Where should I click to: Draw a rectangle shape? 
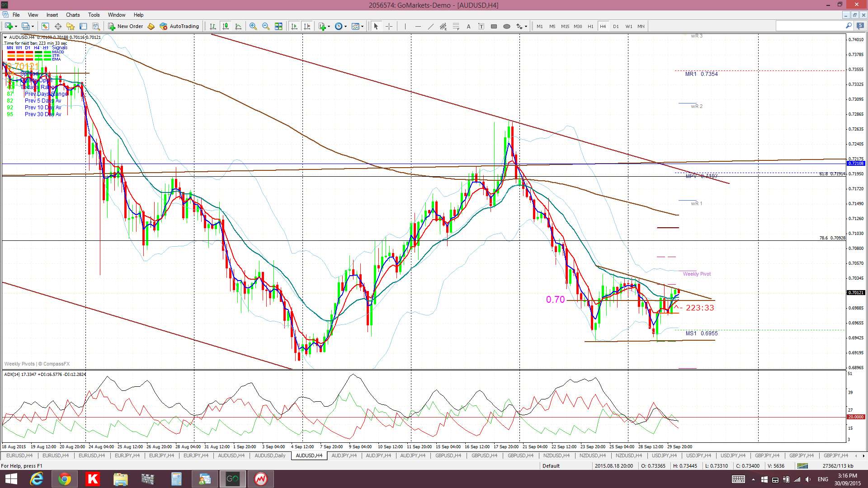(x=494, y=26)
